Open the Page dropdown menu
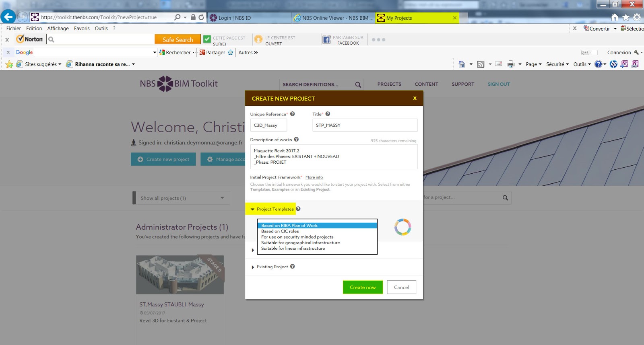644x345 pixels. point(533,64)
